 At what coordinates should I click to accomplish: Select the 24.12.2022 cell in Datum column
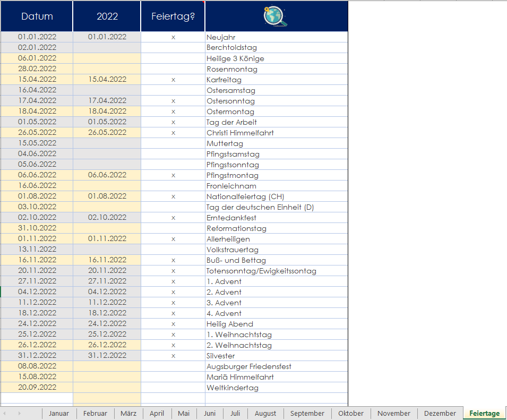pyautogui.click(x=37, y=324)
